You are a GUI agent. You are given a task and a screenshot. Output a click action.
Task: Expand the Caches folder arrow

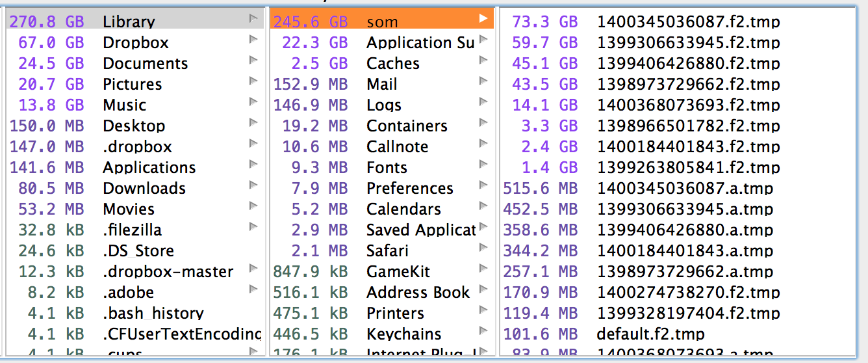click(x=483, y=61)
